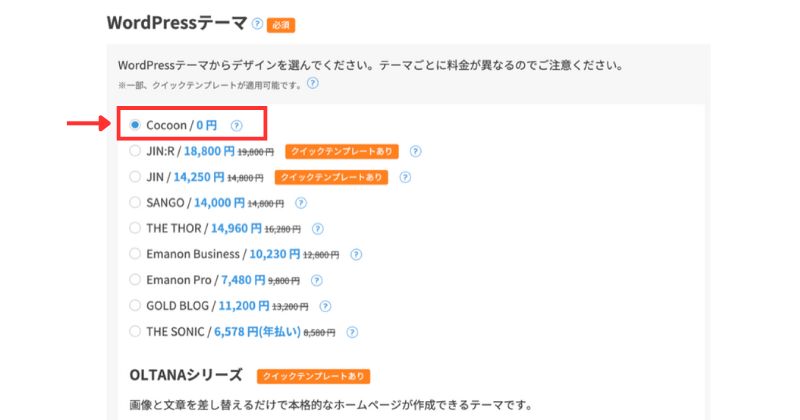Open the GOLD BLOG help icon
The image size is (800, 420).
click(325, 306)
